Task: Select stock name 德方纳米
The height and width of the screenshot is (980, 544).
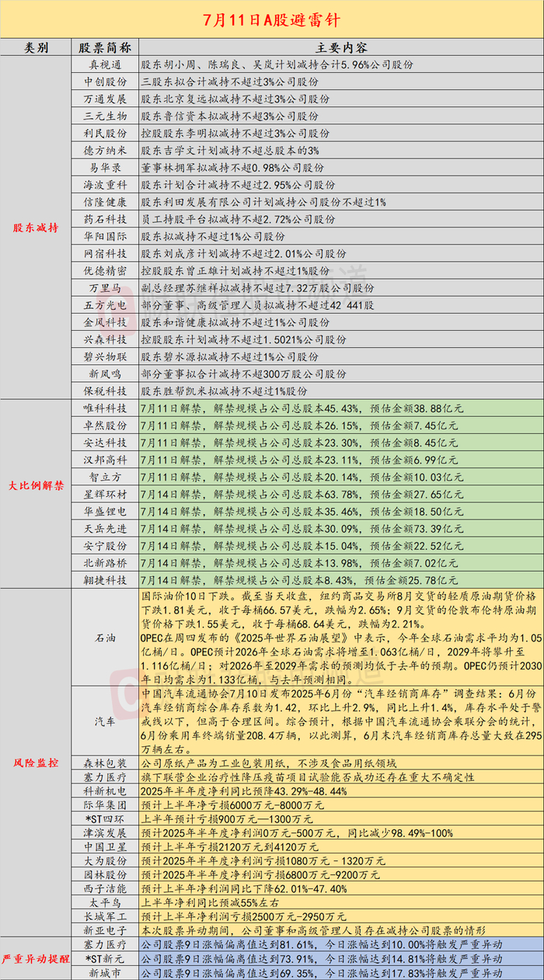Action: click(105, 151)
